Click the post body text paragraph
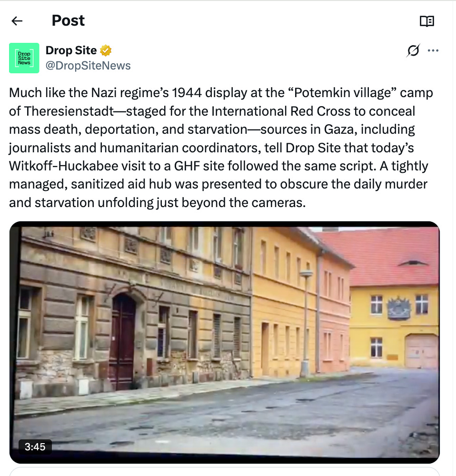This screenshot has width=456, height=476. [221, 148]
